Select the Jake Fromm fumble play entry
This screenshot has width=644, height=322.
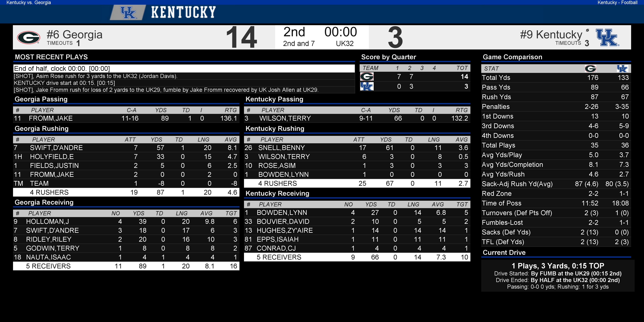[184, 90]
